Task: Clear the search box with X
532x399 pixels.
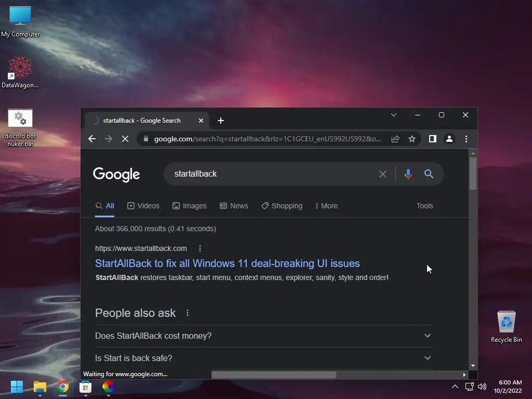Action: pyautogui.click(x=383, y=174)
